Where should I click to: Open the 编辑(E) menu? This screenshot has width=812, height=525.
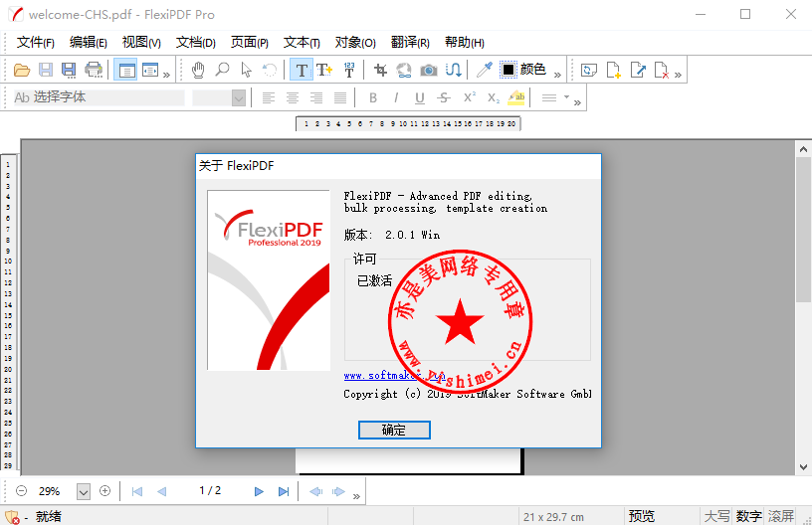pos(88,43)
